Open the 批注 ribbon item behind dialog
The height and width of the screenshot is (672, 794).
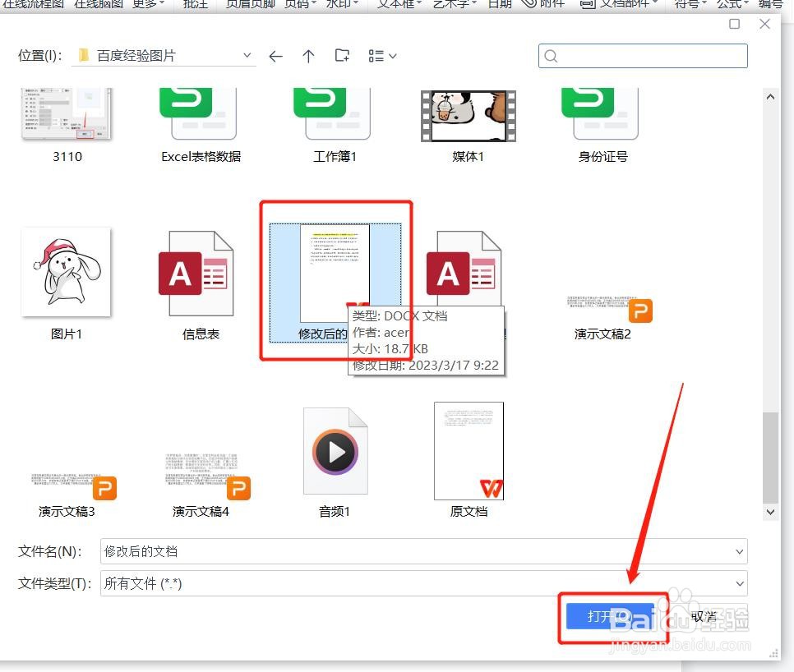pos(196,4)
